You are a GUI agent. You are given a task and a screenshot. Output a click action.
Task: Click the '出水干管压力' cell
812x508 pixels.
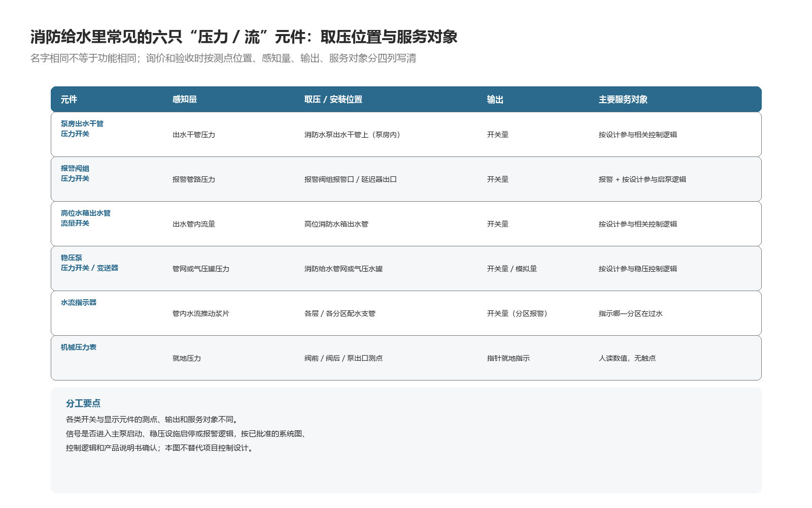pyautogui.click(x=194, y=135)
